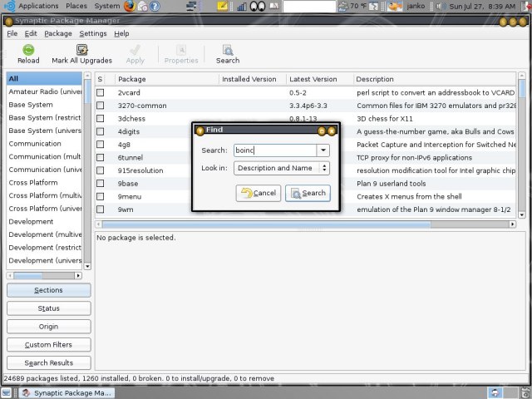Screen dimensions: 532x399
Task: Select the Cross Platform section
Action: [x=44, y=183]
